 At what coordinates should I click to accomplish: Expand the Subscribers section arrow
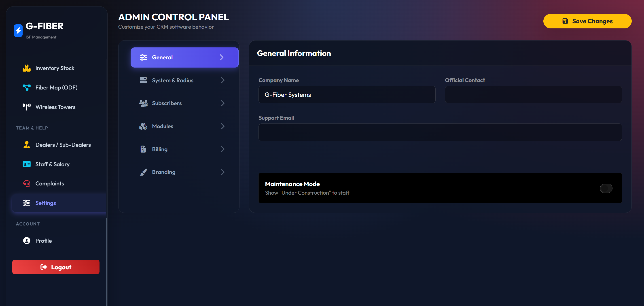point(222,103)
